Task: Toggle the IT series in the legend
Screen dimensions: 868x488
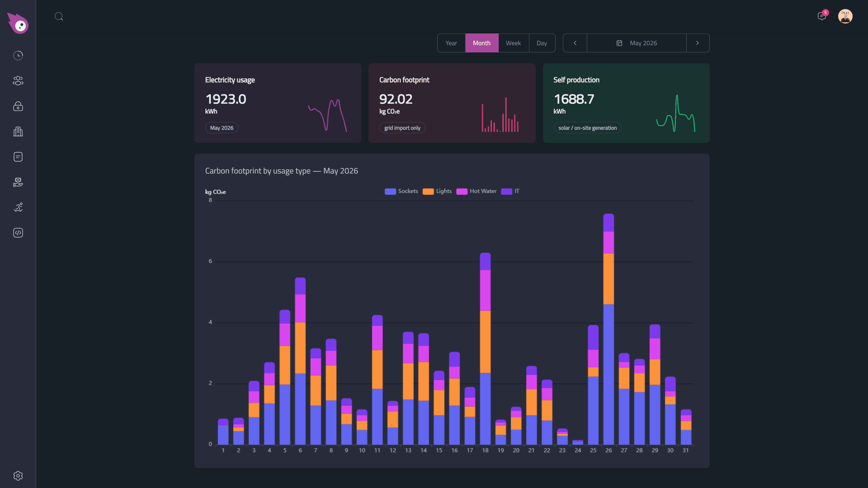Action: pos(510,191)
